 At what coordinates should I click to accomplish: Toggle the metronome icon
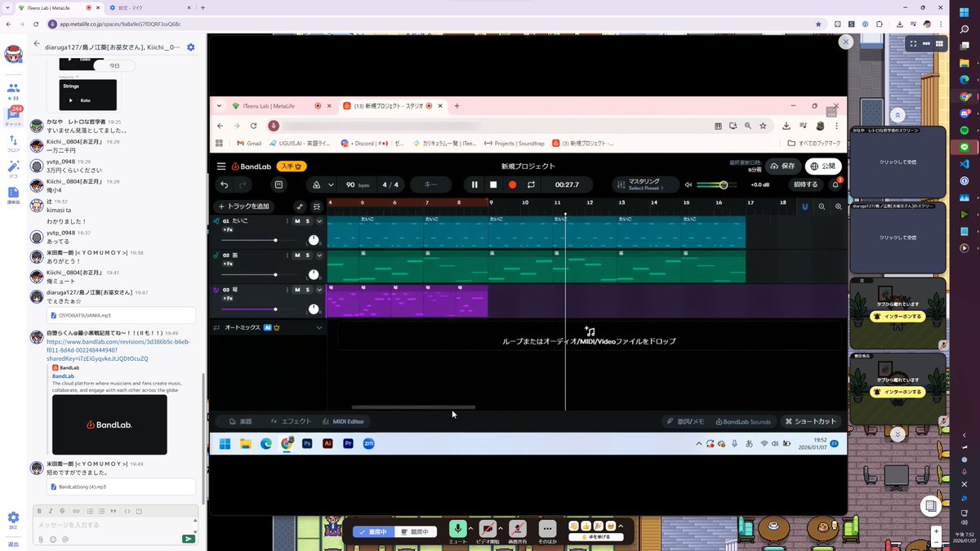pos(316,184)
